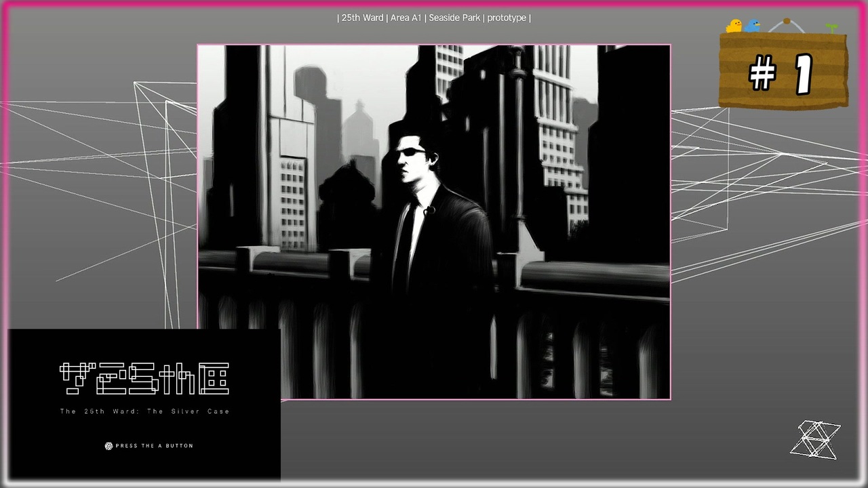Select the white wireframe channel logo
This screenshot has width=868, height=488.
click(x=815, y=439)
